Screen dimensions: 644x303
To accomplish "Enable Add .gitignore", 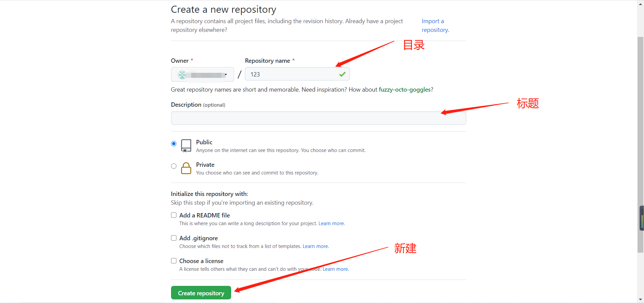I will [174, 238].
